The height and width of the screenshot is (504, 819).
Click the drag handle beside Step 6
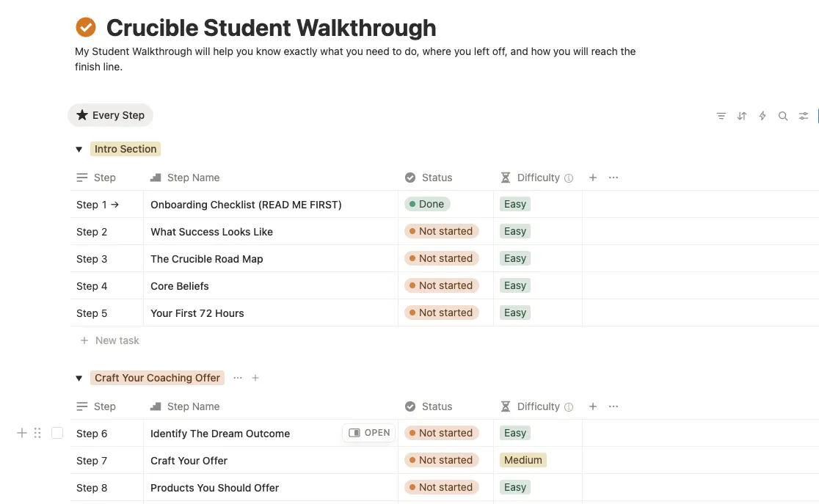37,433
